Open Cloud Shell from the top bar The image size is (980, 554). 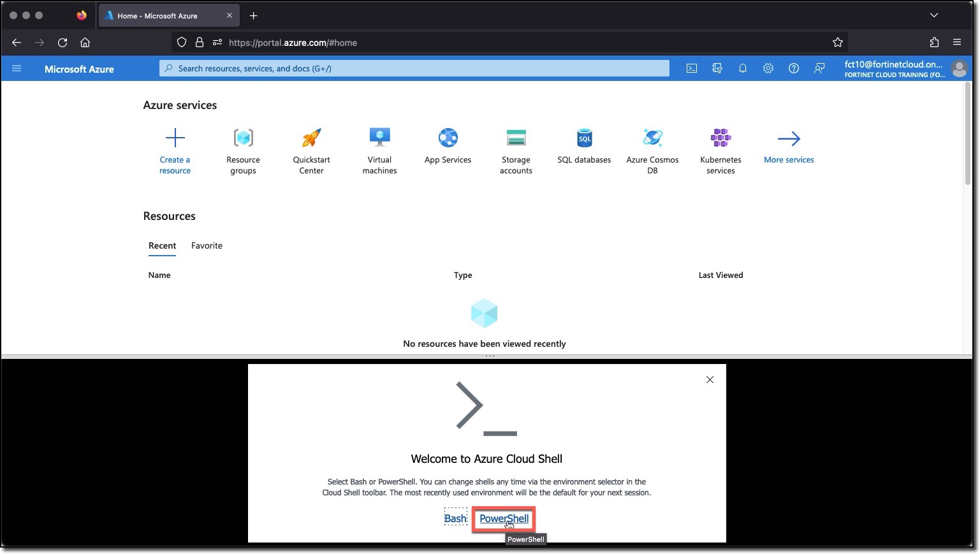click(692, 68)
